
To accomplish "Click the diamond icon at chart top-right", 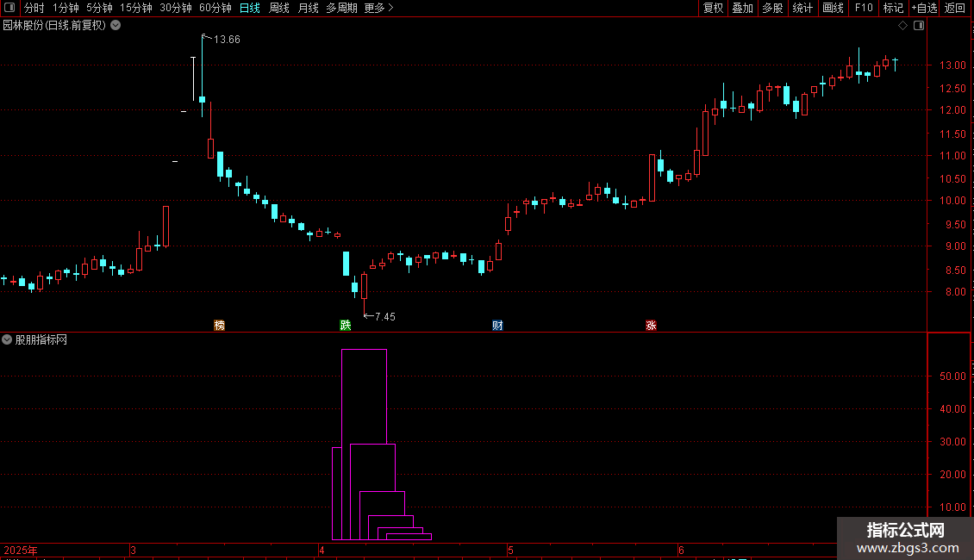I will (x=902, y=26).
